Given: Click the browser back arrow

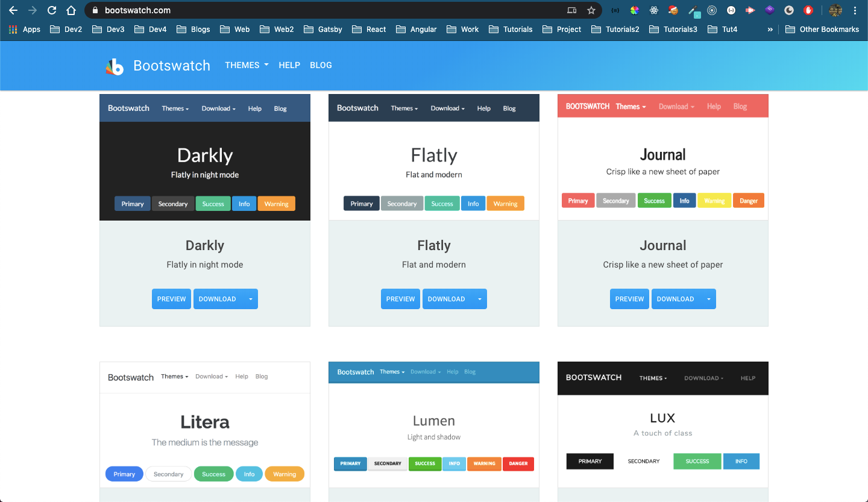Looking at the screenshot, I should (x=13, y=10).
